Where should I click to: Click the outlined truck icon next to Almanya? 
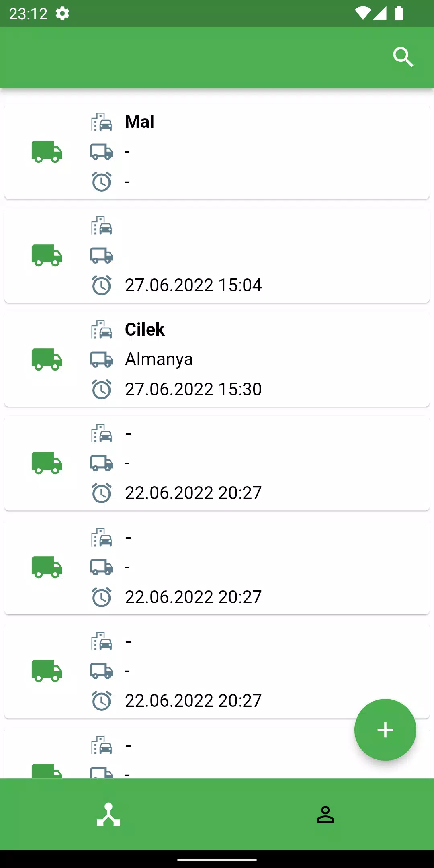click(x=101, y=359)
